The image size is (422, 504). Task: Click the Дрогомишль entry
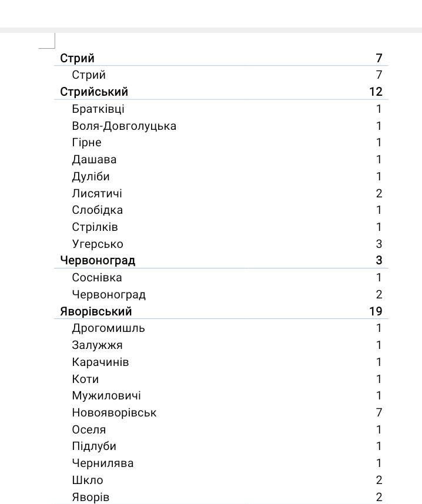pyautogui.click(x=108, y=328)
